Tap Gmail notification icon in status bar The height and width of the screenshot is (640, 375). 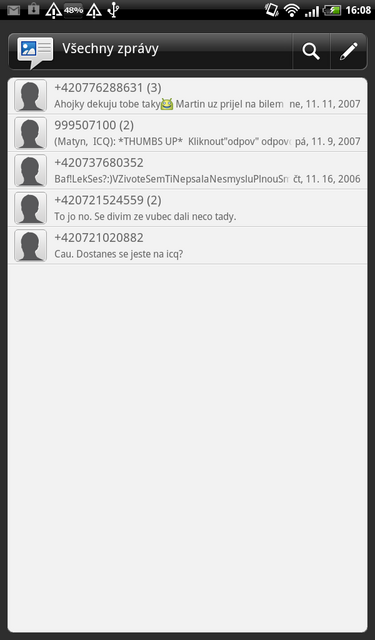coord(13,10)
